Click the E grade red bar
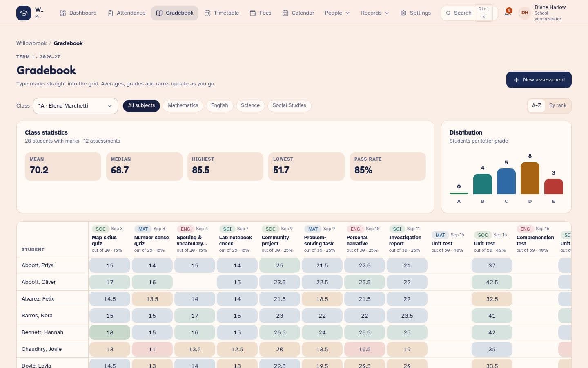 click(554, 186)
